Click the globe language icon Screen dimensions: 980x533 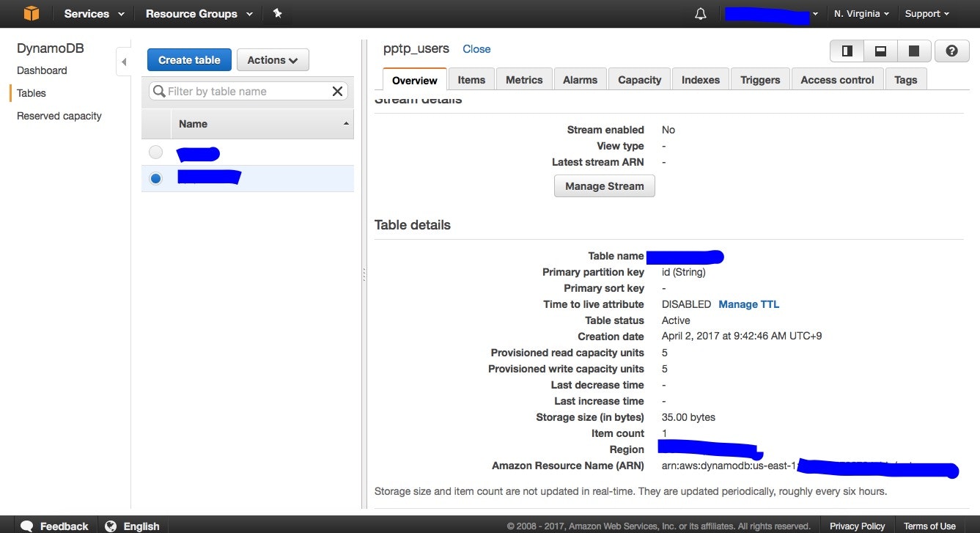point(111,526)
